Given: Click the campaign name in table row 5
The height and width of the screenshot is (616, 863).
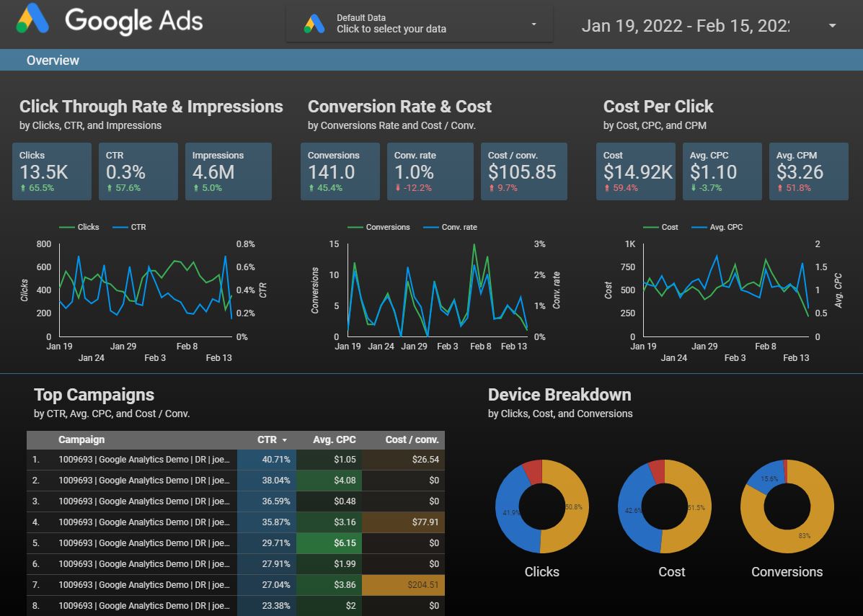Looking at the screenshot, I should point(144,543).
